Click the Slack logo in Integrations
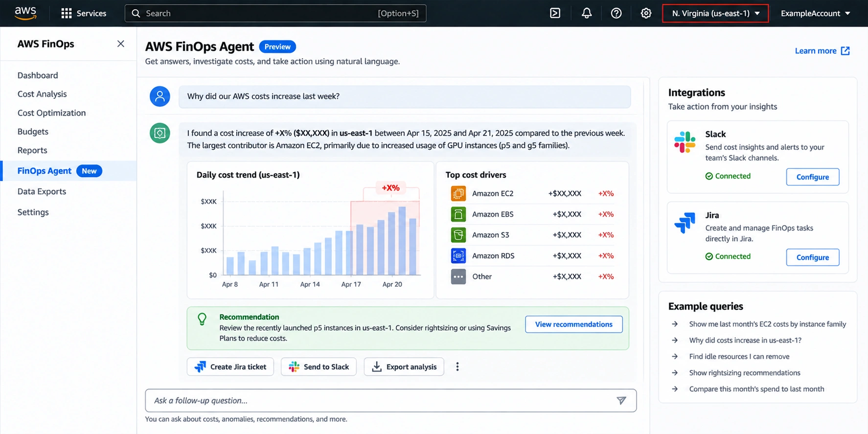 tap(685, 142)
